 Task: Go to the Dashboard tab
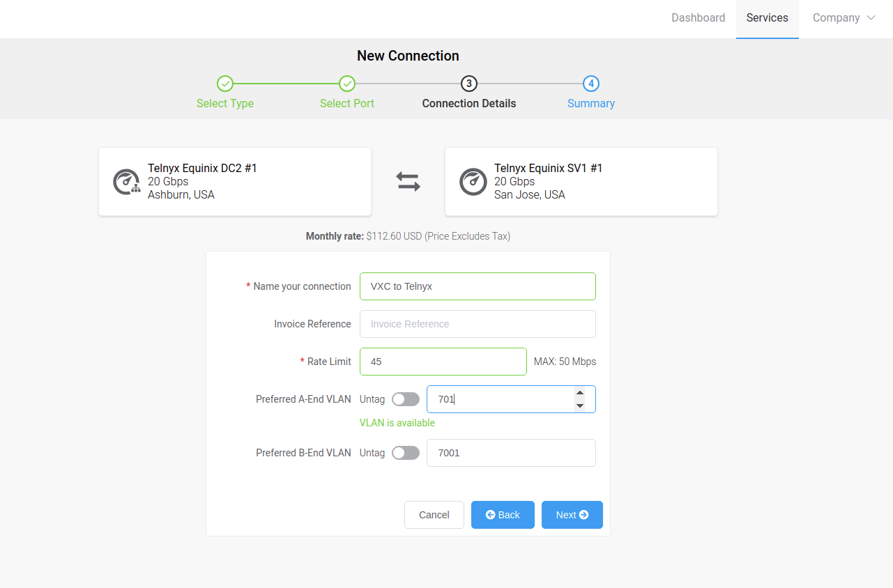[x=699, y=18]
